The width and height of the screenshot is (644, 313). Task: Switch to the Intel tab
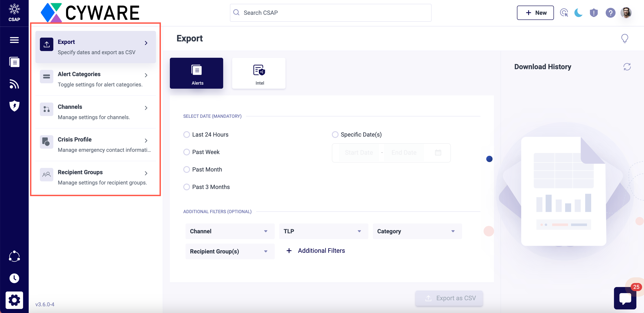259,73
